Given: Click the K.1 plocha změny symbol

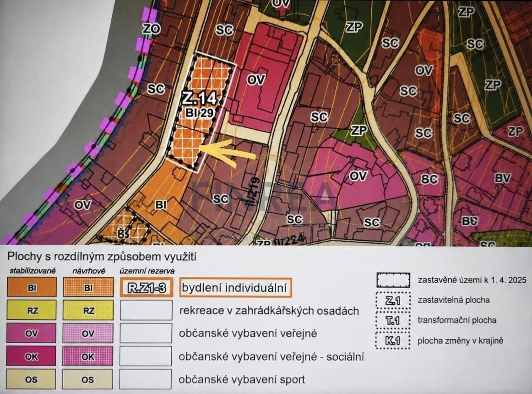Looking at the screenshot, I should tap(393, 341).
